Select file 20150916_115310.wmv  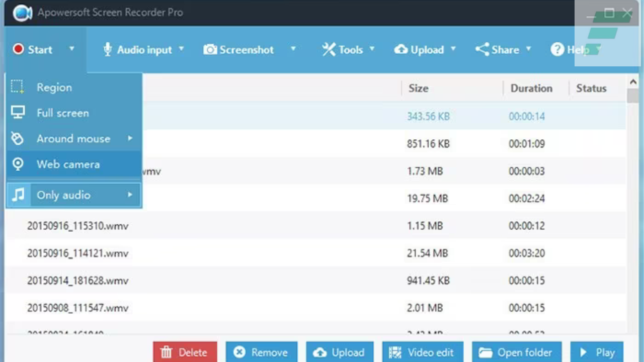(x=78, y=226)
